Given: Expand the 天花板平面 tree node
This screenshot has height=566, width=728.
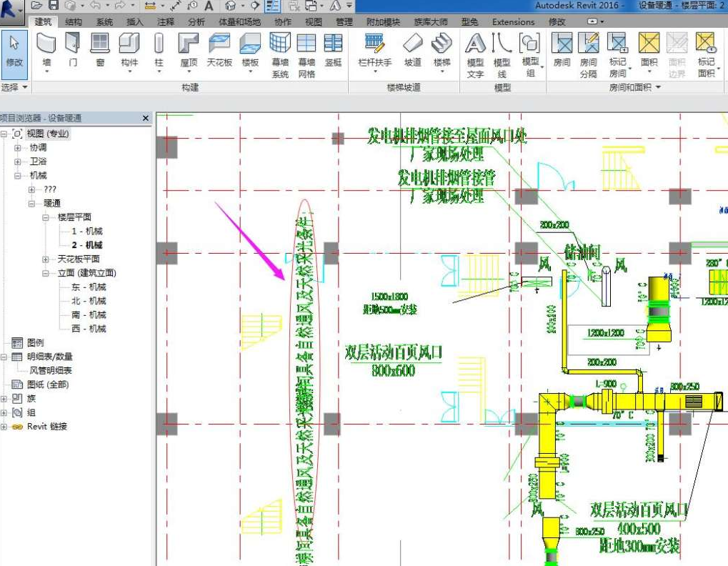Looking at the screenshot, I should click(x=46, y=259).
